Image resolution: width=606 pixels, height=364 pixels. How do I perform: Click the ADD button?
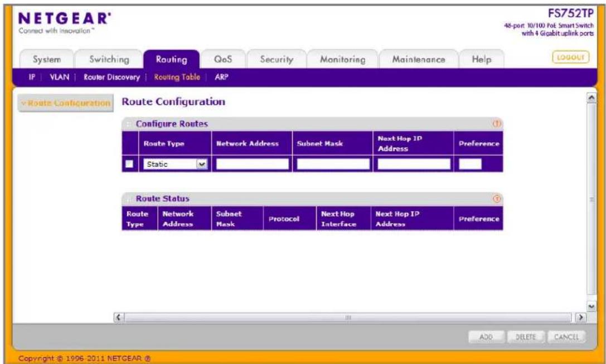pos(486,337)
